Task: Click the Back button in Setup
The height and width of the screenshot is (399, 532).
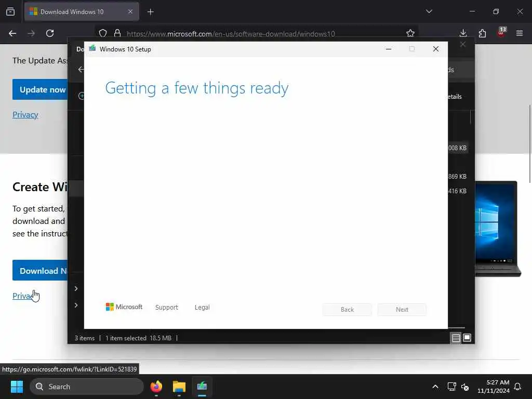Action: [x=347, y=310]
